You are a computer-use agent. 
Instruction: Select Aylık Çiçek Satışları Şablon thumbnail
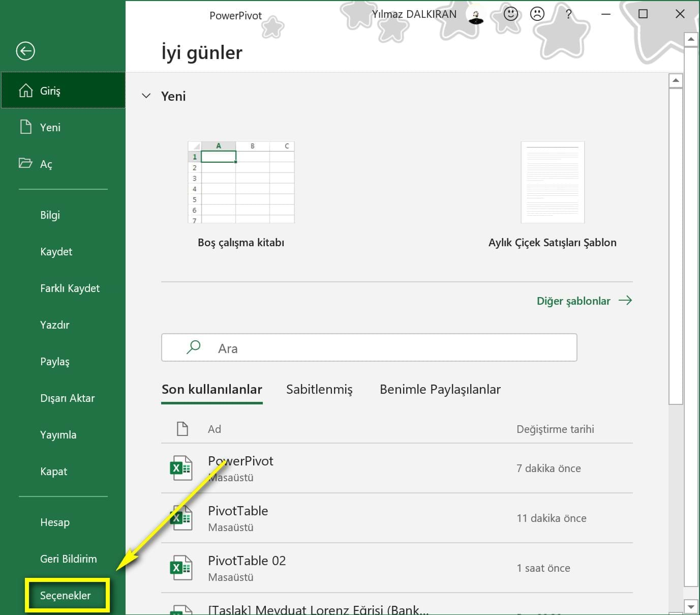(553, 182)
